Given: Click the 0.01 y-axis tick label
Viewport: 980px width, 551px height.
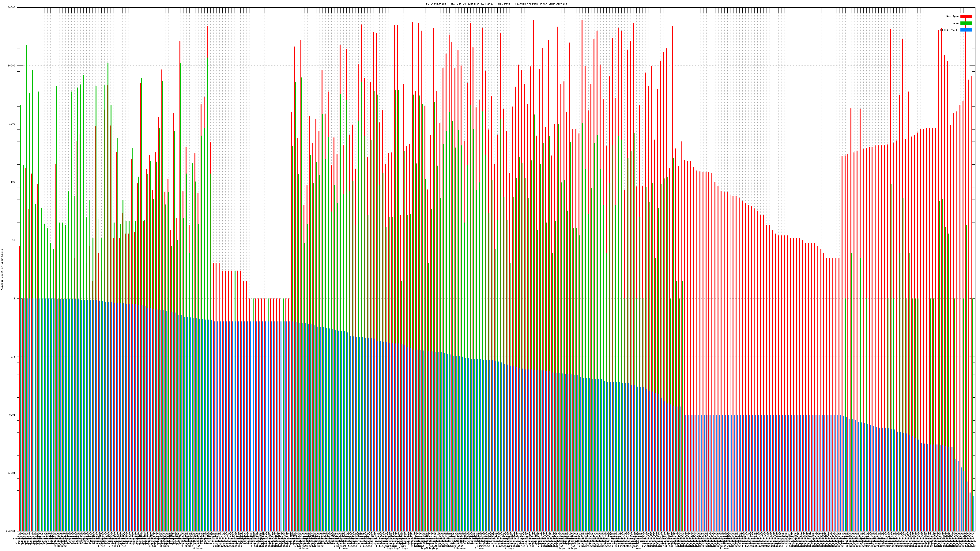Looking at the screenshot, I should [x=13, y=415].
